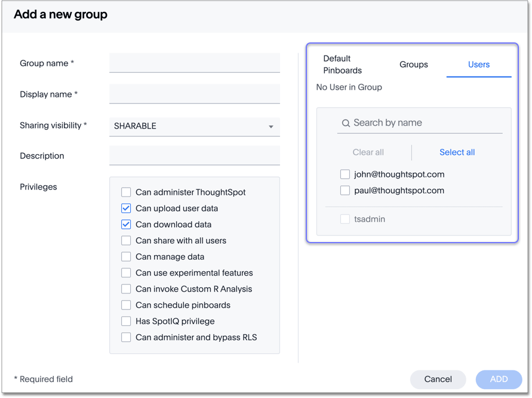
Task: Enable Can administer ThoughtSpot privilege
Action: pos(126,192)
